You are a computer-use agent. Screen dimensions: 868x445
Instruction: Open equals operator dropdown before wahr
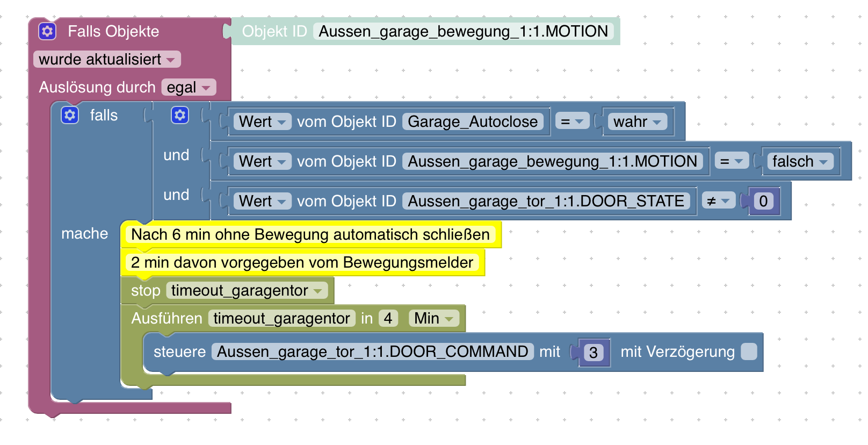(572, 121)
